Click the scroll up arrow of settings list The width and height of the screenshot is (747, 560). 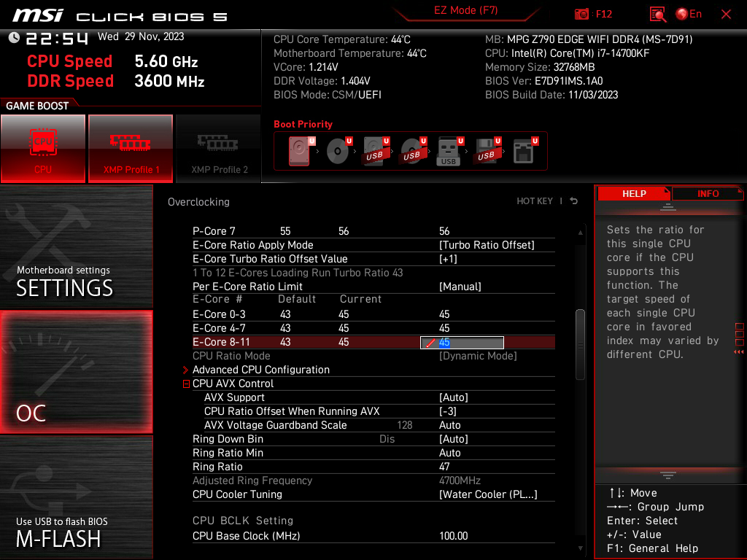click(x=580, y=233)
